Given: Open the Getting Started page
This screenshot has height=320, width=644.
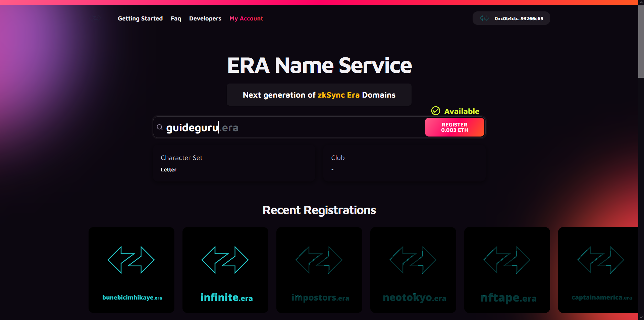Looking at the screenshot, I should coord(140,18).
